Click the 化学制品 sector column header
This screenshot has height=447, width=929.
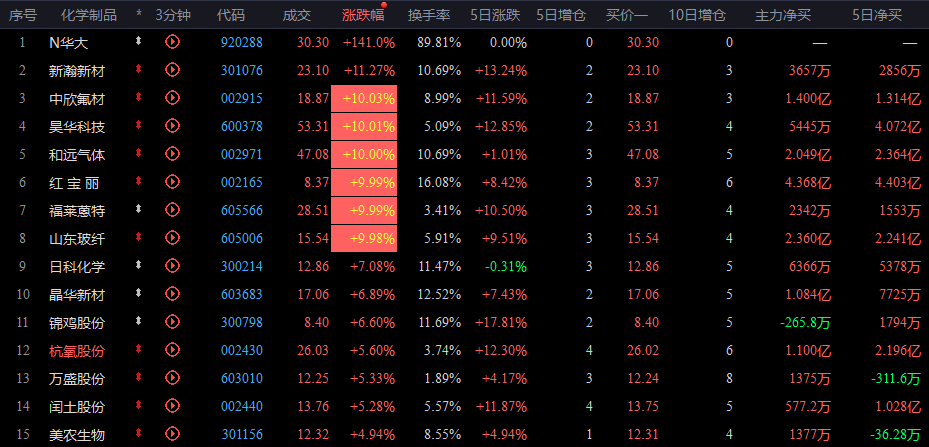(x=89, y=15)
